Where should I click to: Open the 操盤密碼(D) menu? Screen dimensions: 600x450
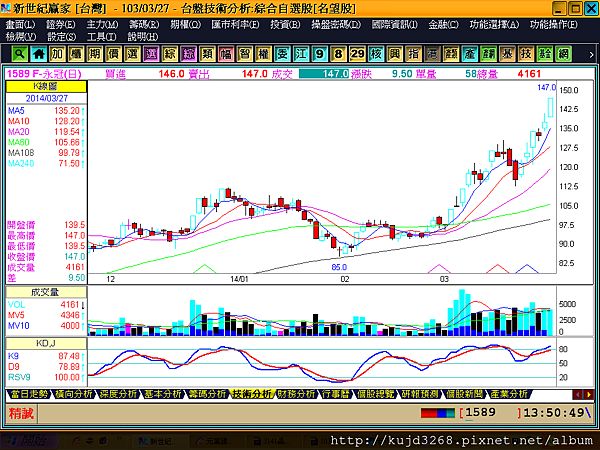click(336, 24)
